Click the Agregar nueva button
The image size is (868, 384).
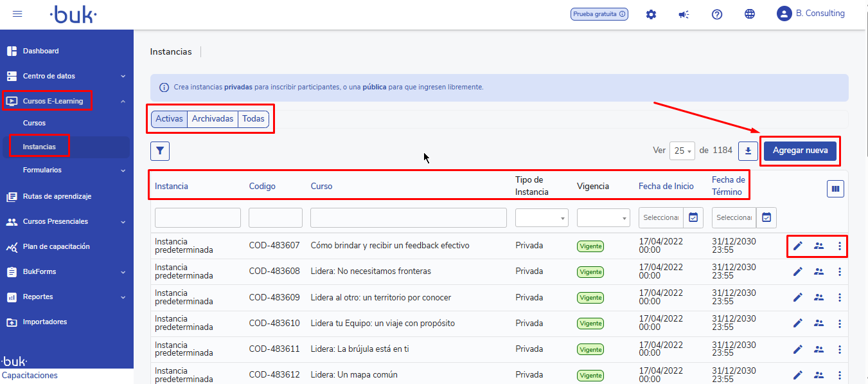[x=800, y=151]
